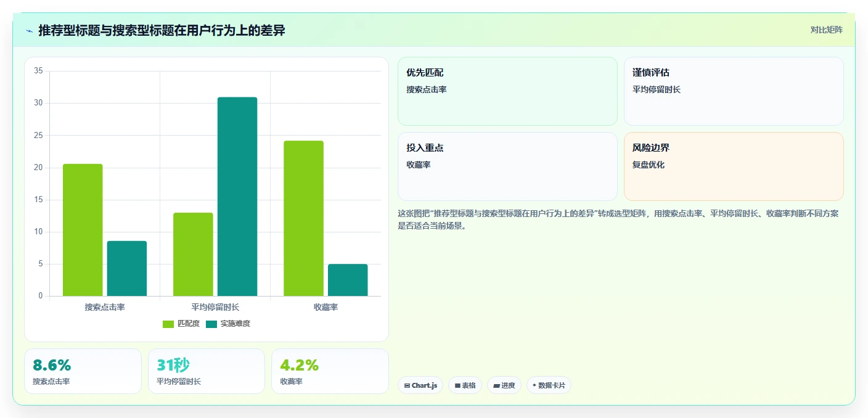The height and width of the screenshot is (418, 868).
Task: Click the icon in the 表格 chip
Action: coord(457,386)
